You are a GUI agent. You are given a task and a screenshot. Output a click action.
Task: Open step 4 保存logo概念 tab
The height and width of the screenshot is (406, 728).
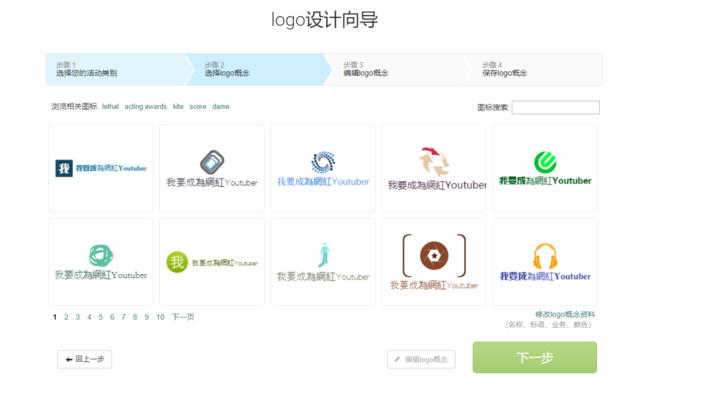[534, 69]
